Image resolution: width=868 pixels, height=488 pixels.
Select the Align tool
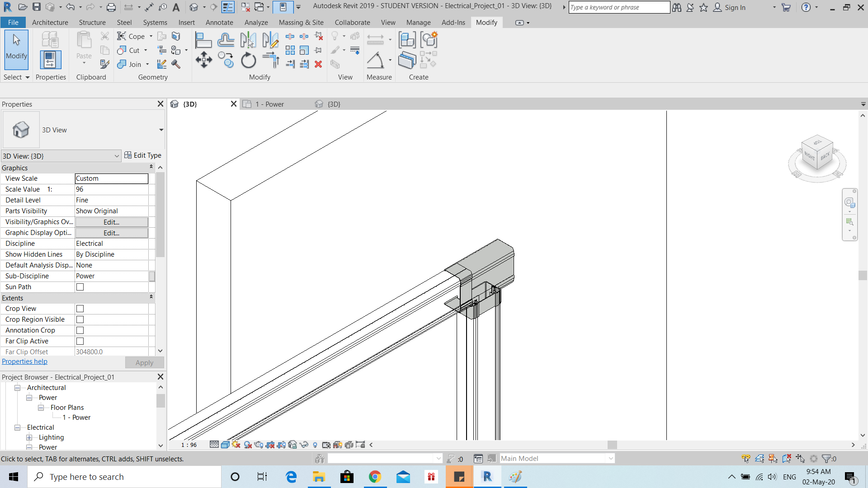point(203,40)
